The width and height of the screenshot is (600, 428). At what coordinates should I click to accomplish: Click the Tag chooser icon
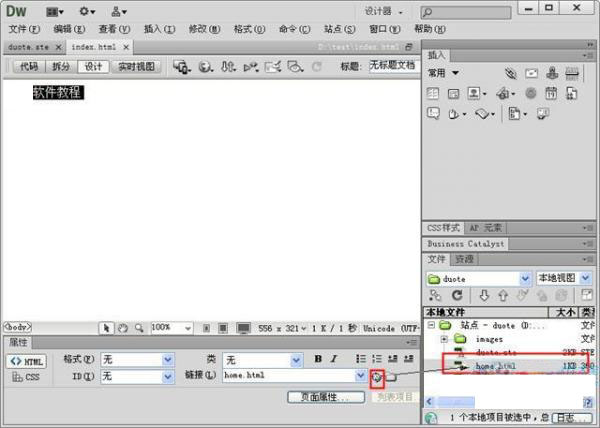pyautogui.click(x=543, y=114)
